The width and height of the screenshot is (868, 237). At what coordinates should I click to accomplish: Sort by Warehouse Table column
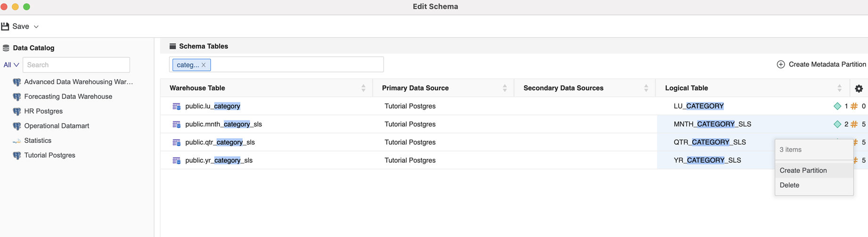[363, 88]
